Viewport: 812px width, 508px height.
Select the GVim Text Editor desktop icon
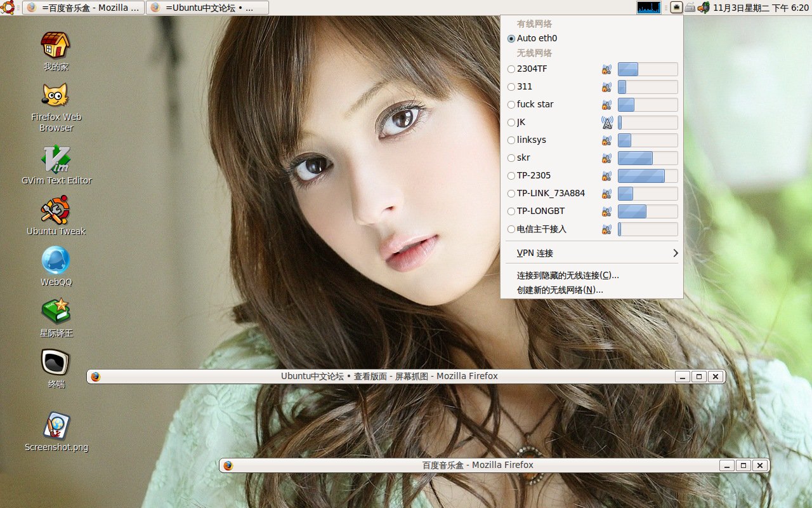(x=56, y=165)
